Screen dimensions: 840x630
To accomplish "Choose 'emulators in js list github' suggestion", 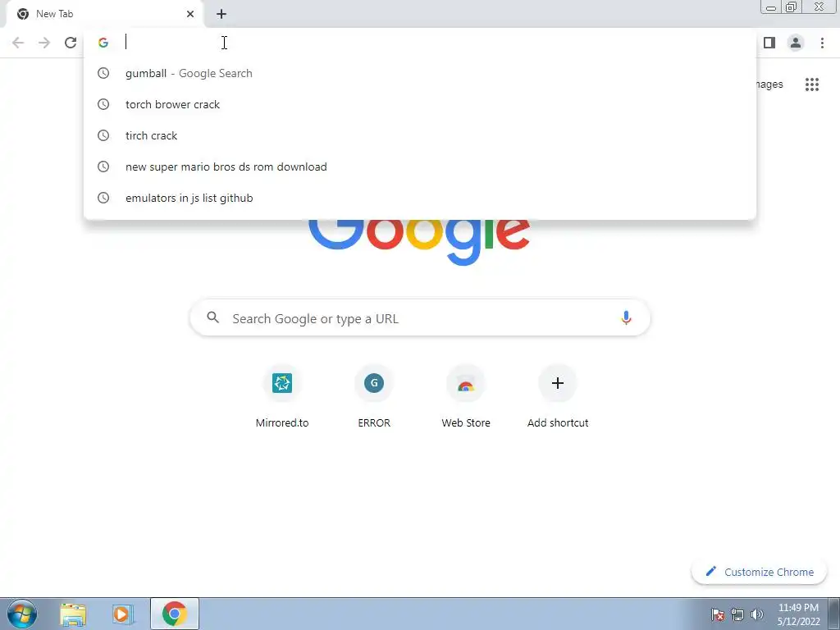I will click(420, 198).
